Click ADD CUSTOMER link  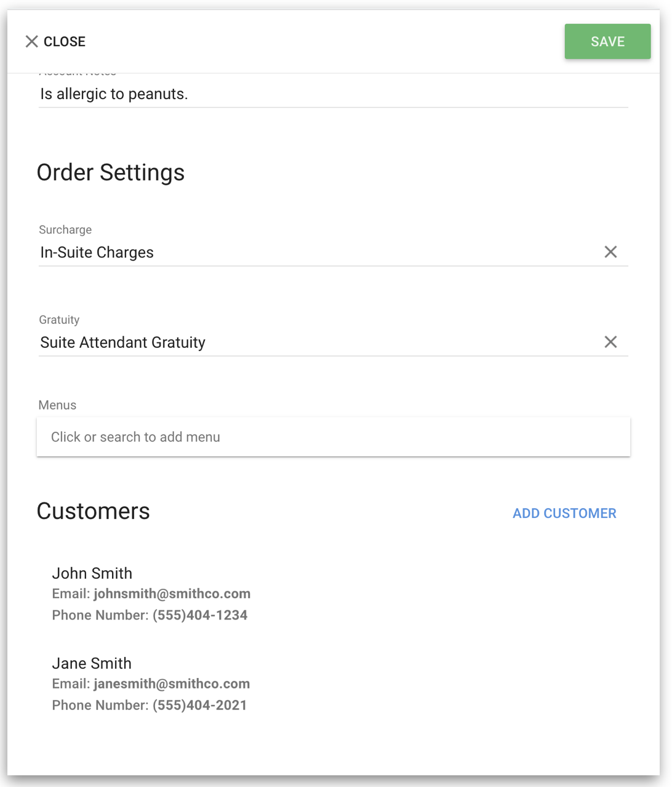pos(564,513)
